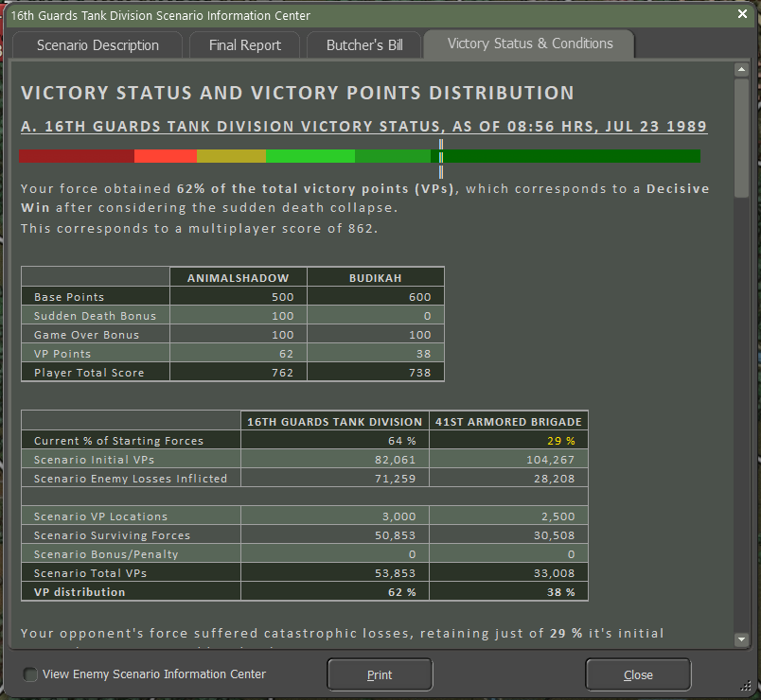The image size is (761, 700).
Task: Click the ANIMALSHADOW column header
Action: (x=238, y=278)
